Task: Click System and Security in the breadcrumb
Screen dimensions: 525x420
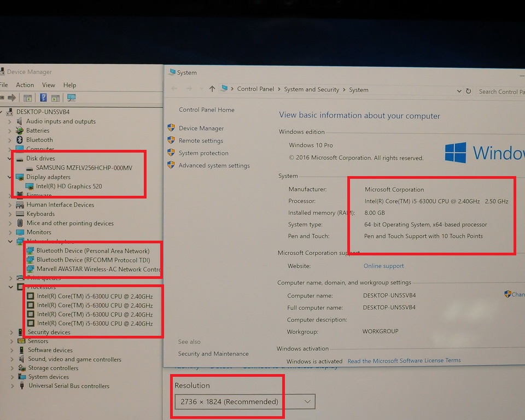Action: pyautogui.click(x=311, y=90)
